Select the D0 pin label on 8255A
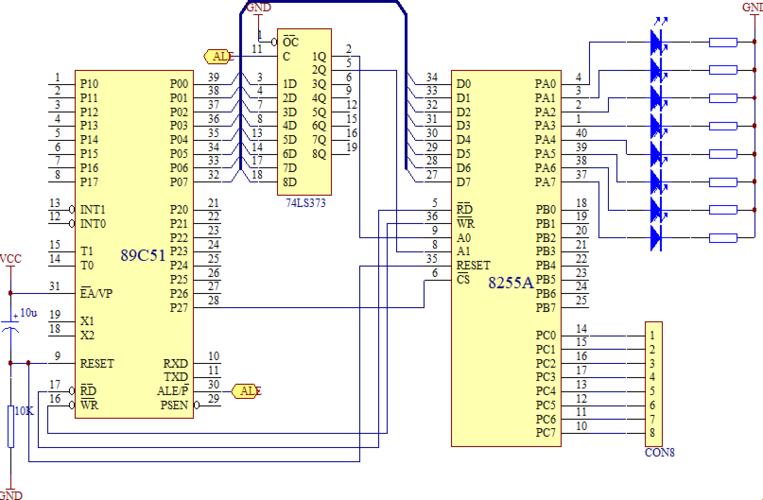 click(x=464, y=84)
